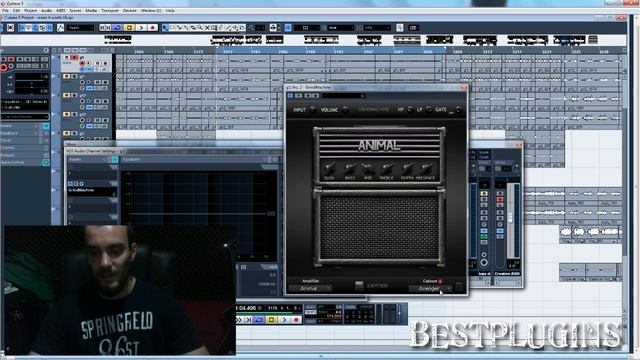Open the quantize value dropdown in toolbar
The height and width of the screenshot is (360, 640).
(377, 28)
